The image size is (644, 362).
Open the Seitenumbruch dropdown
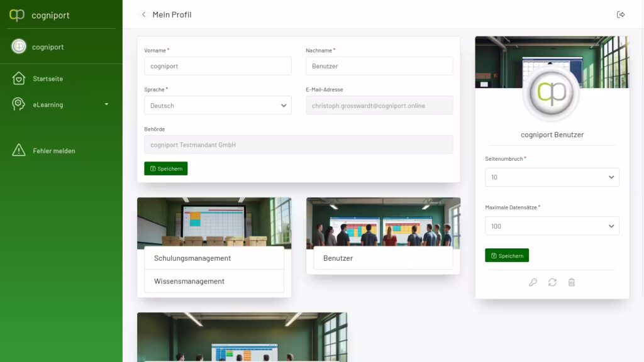552,177
